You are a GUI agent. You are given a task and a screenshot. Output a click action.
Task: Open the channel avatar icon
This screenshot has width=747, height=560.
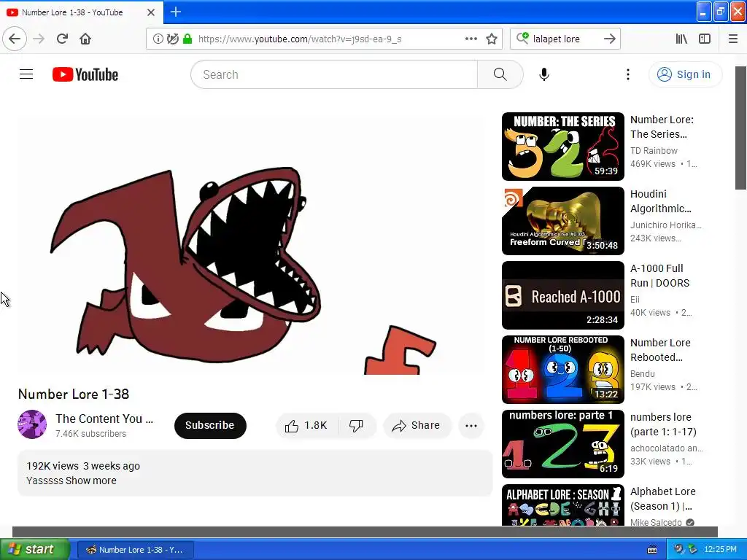(32, 424)
